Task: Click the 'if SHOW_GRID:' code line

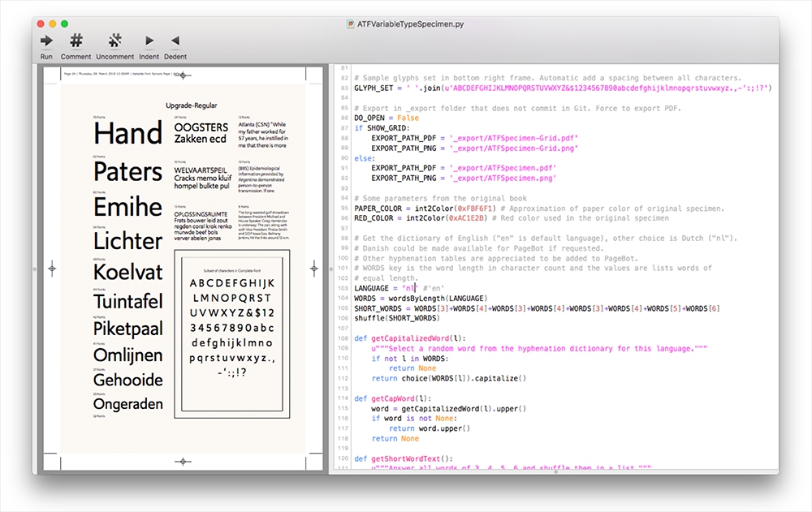Action: (x=382, y=128)
